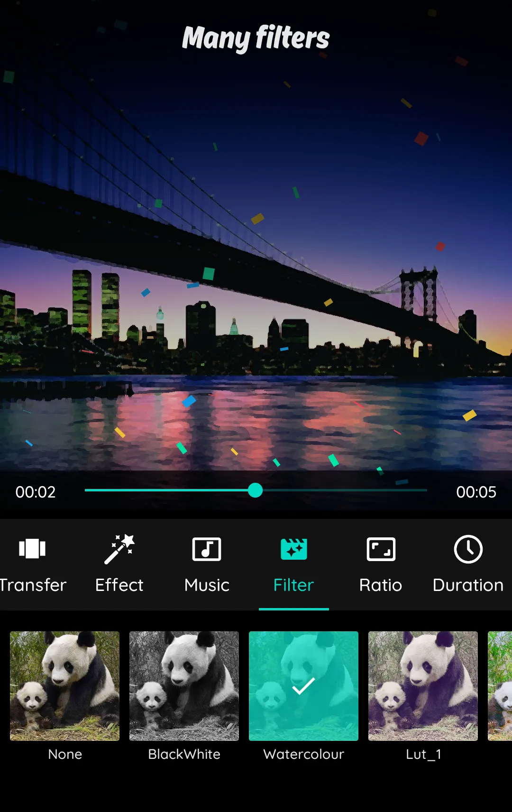The image size is (512, 812).
Task: Click the 00:02 current time label
Action: click(36, 492)
